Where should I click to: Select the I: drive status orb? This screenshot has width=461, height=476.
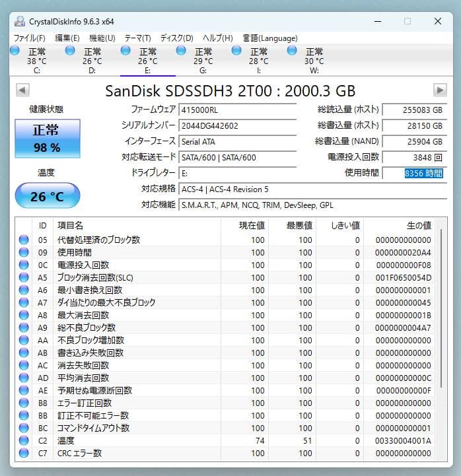(x=236, y=51)
